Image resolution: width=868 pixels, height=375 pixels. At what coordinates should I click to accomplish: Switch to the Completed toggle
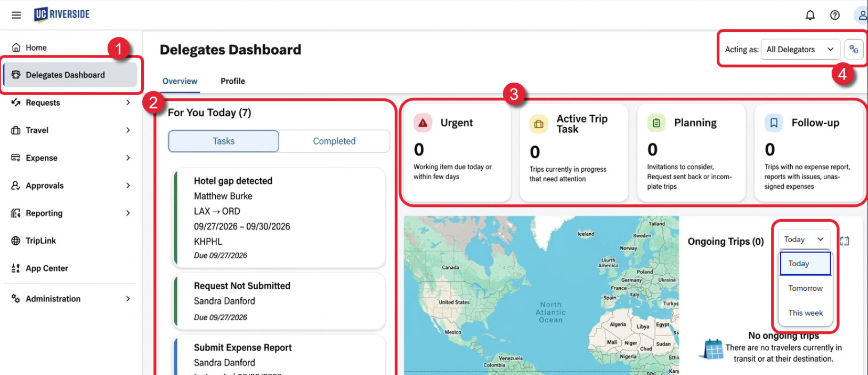[x=334, y=141]
